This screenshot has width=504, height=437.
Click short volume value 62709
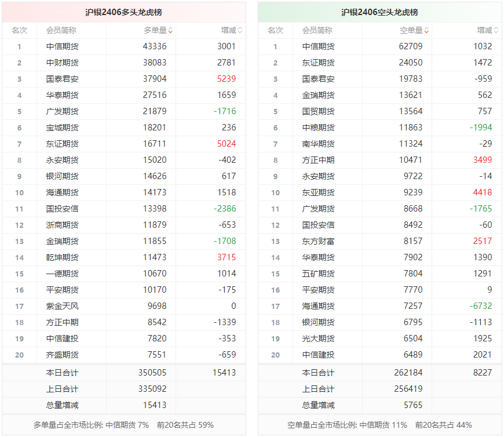(x=411, y=46)
